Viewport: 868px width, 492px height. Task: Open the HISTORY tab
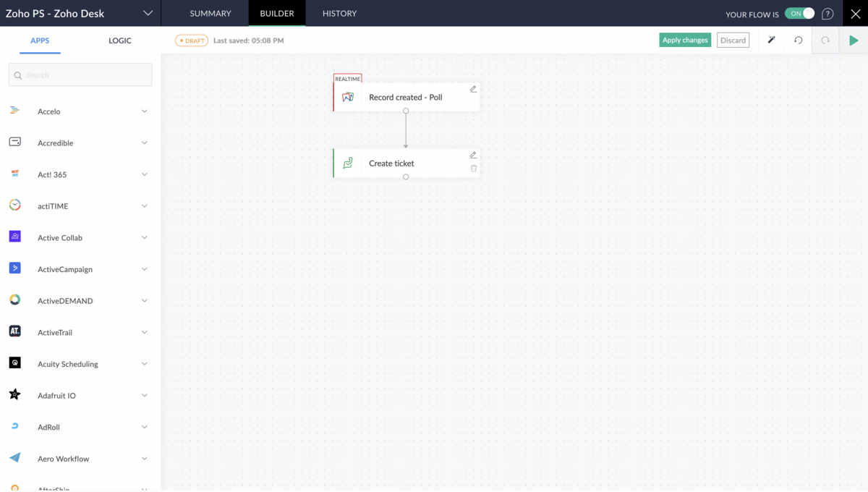point(339,14)
